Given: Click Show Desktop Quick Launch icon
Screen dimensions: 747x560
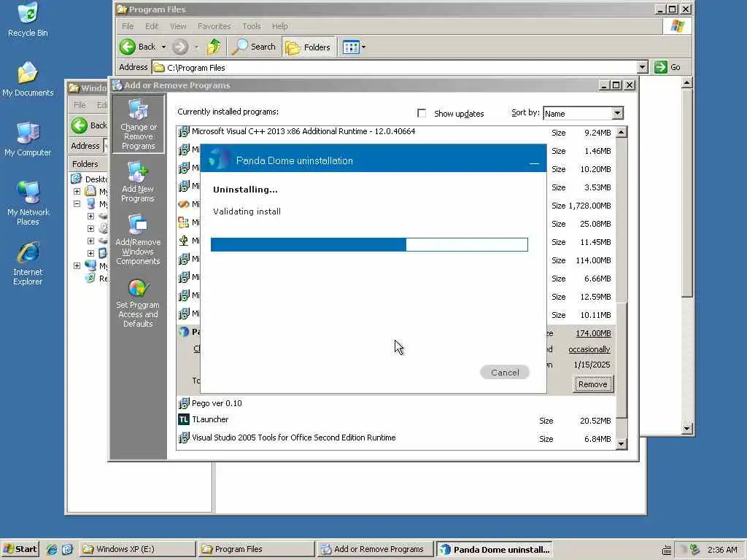Looking at the screenshot, I should (67, 549).
